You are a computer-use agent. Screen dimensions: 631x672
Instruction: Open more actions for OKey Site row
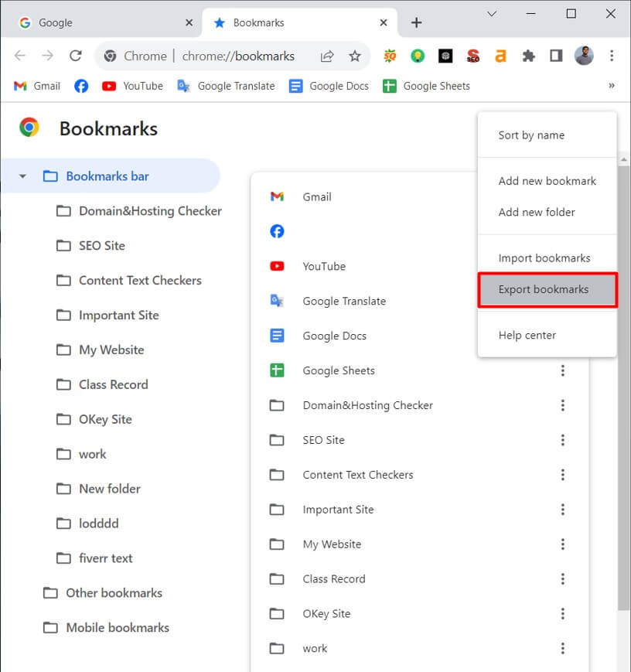coord(562,613)
